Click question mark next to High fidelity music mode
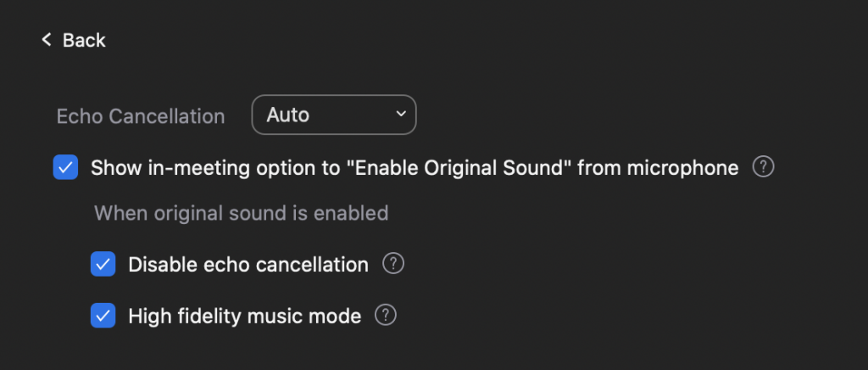 (386, 315)
